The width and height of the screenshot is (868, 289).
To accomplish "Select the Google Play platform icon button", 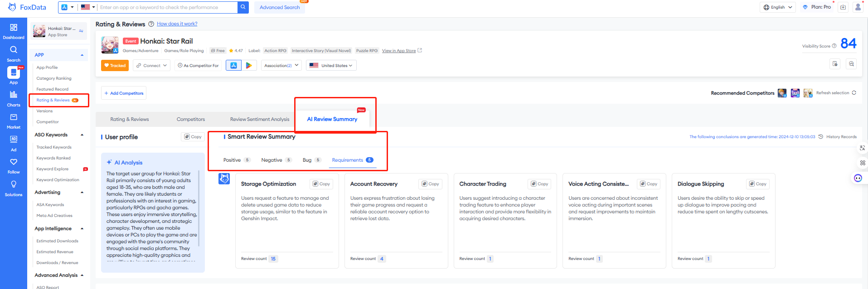I will tap(249, 66).
